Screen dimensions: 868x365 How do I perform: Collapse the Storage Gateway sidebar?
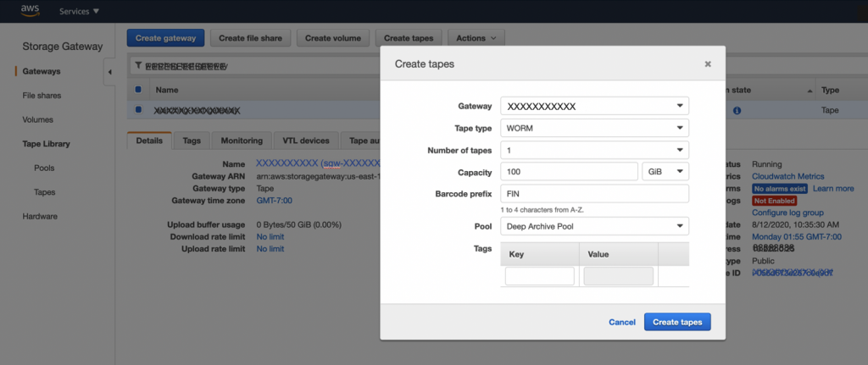[x=109, y=72]
